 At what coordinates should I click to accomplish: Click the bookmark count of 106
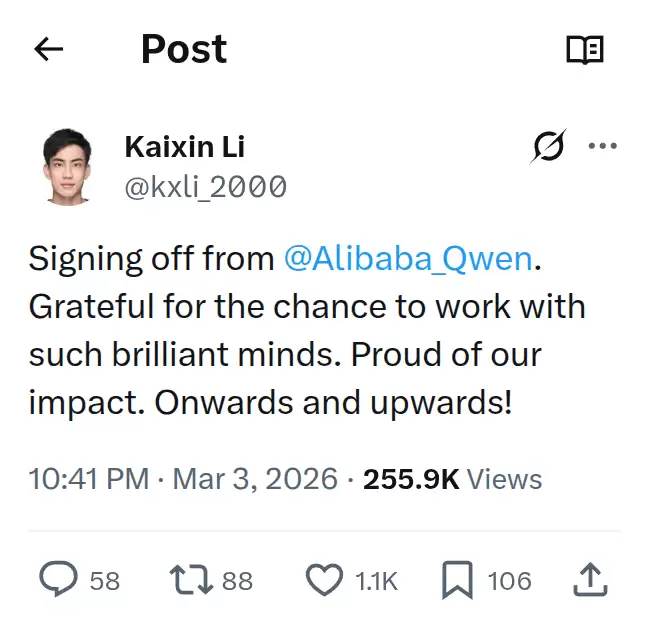pyautogui.click(x=509, y=581)
